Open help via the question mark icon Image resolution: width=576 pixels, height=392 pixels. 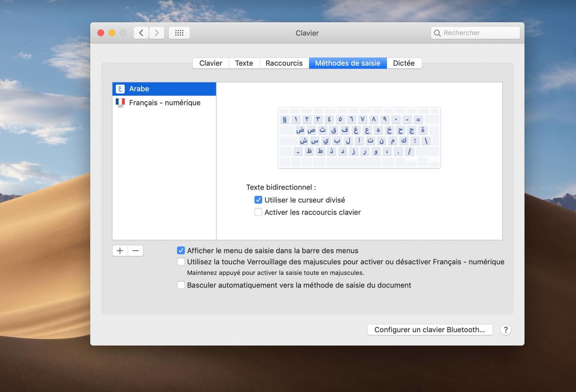506,330
